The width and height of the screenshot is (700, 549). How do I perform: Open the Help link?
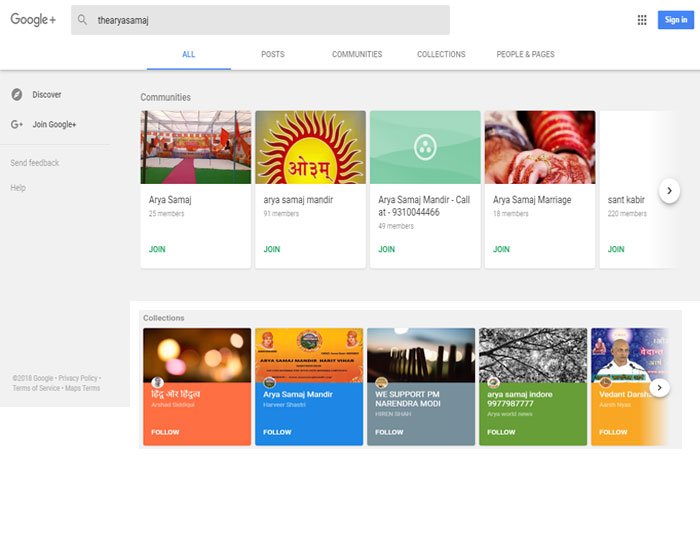(18, 188)
